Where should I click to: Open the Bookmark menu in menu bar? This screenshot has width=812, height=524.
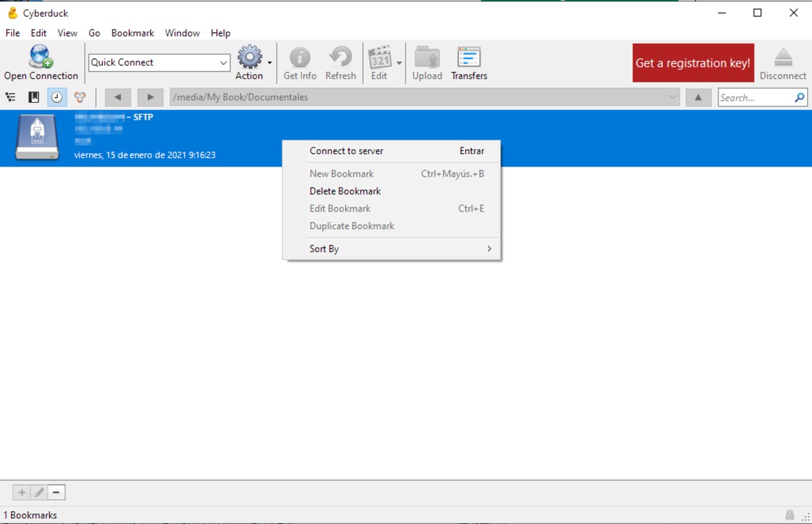click(x=132, y=33)
